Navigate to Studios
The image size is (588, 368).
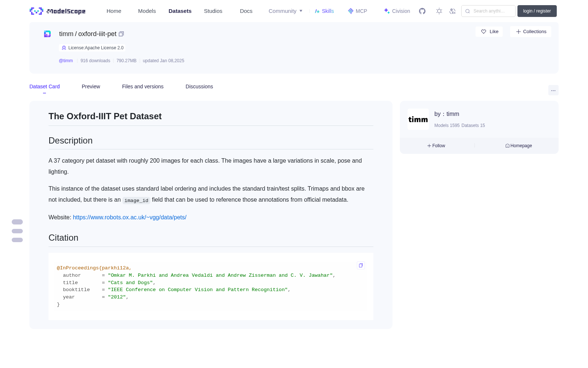(x=213, y=11)
